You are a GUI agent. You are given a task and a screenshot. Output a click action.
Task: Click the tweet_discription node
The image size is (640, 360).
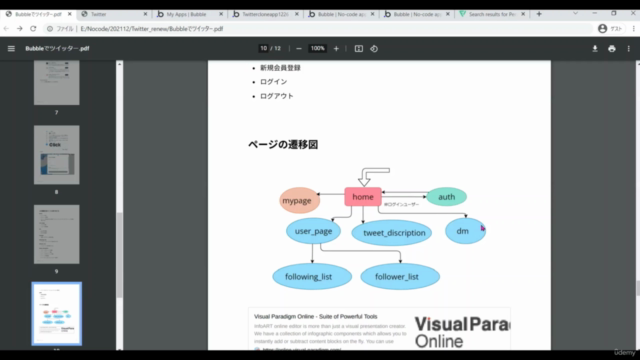(x=391, y=233)
